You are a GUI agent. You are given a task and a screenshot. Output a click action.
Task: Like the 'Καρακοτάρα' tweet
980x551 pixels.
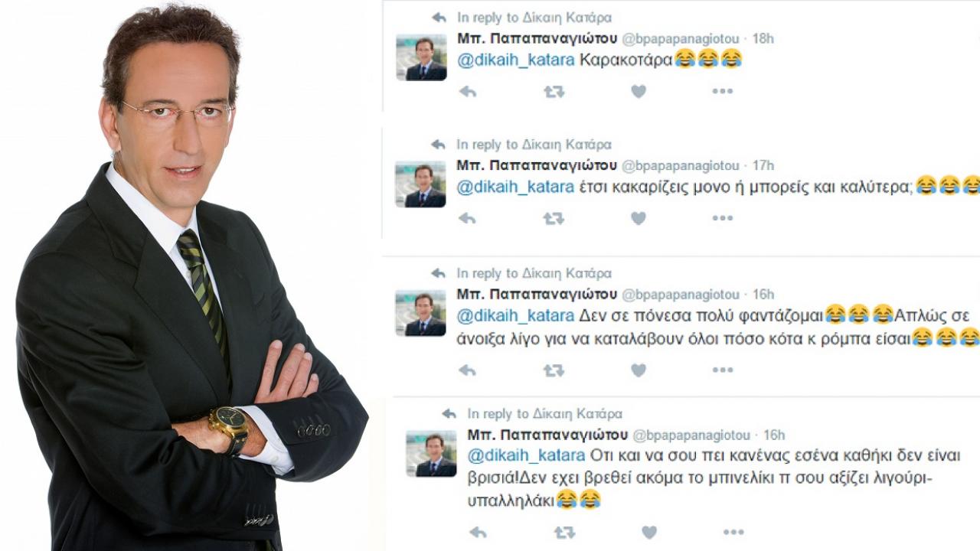pyautogui.click(x=639, y=92)
